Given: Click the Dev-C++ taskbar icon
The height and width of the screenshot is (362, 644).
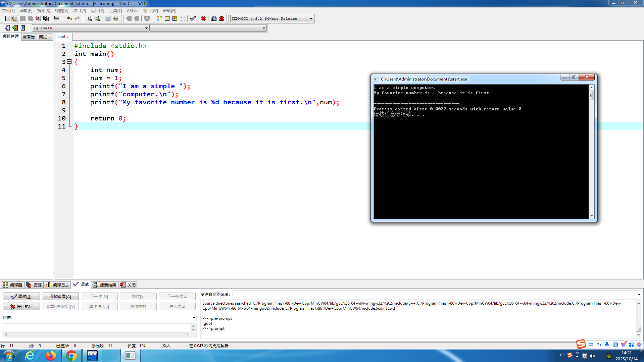Looking at the screenshot, I should [92, 356].
